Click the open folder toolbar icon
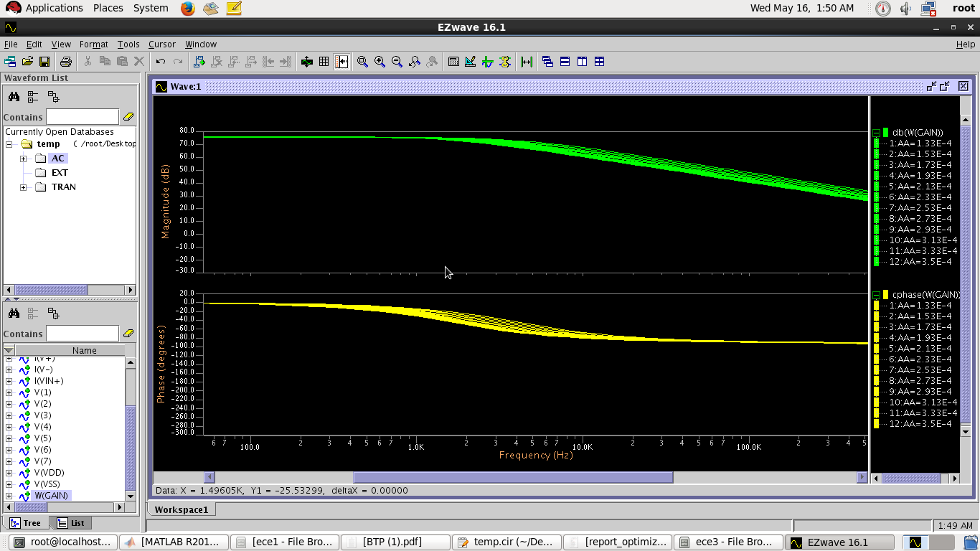Viewport: 980px width, 551px height. [27, 62]
